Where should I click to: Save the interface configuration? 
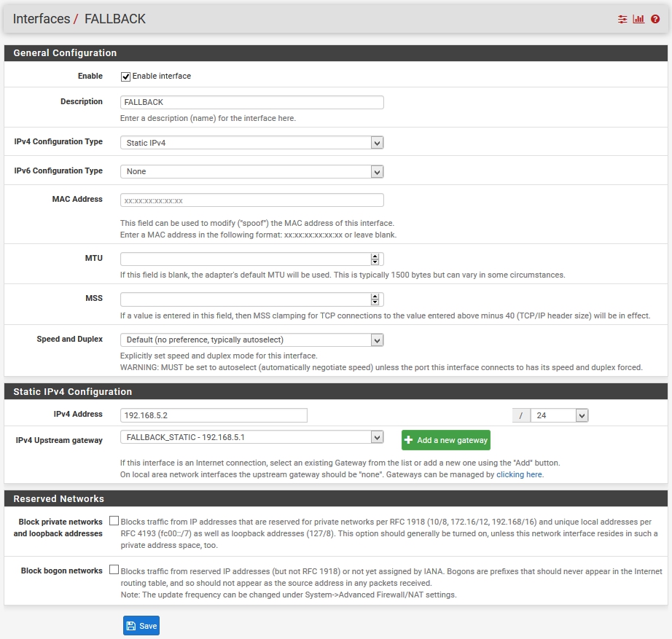click(x=141, y=625)
